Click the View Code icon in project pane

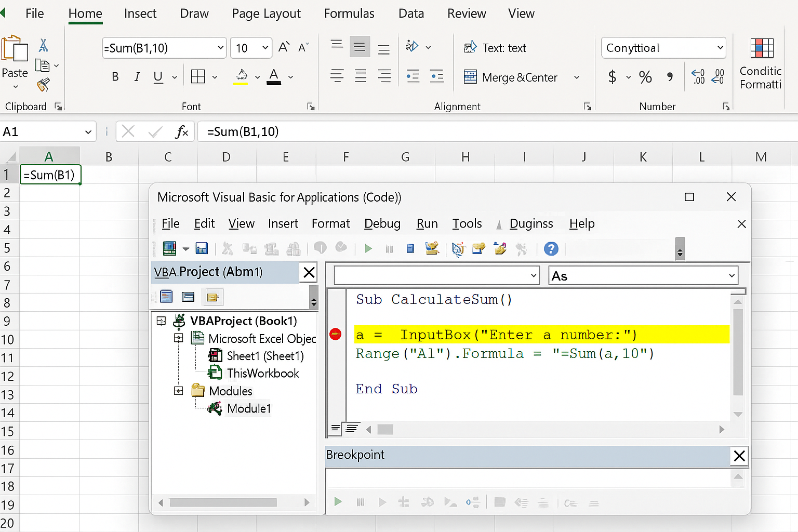(166, 297)
